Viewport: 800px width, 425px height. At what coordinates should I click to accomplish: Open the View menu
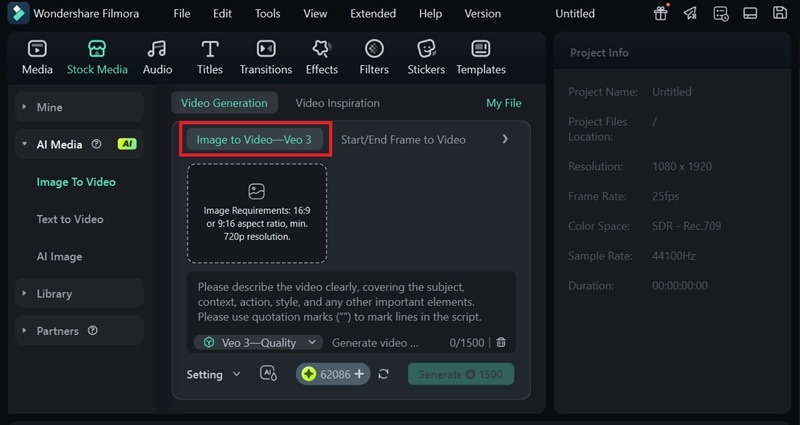click(315, 14)
